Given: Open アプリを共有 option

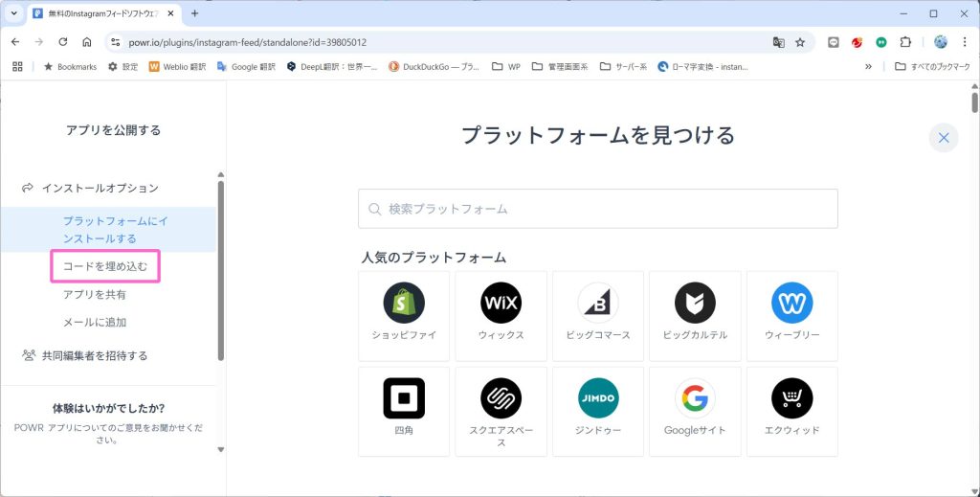Looking at the screenshot, I should point(95,294).
